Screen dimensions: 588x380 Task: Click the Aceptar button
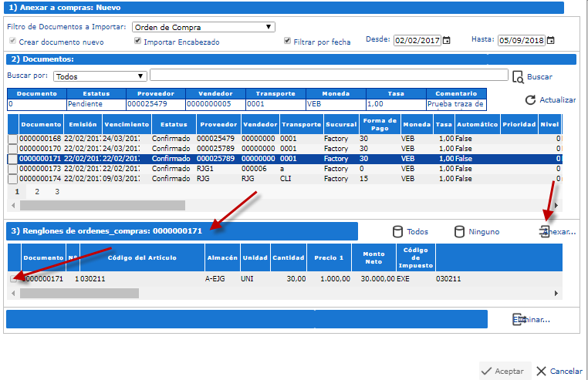pos(505,371)
